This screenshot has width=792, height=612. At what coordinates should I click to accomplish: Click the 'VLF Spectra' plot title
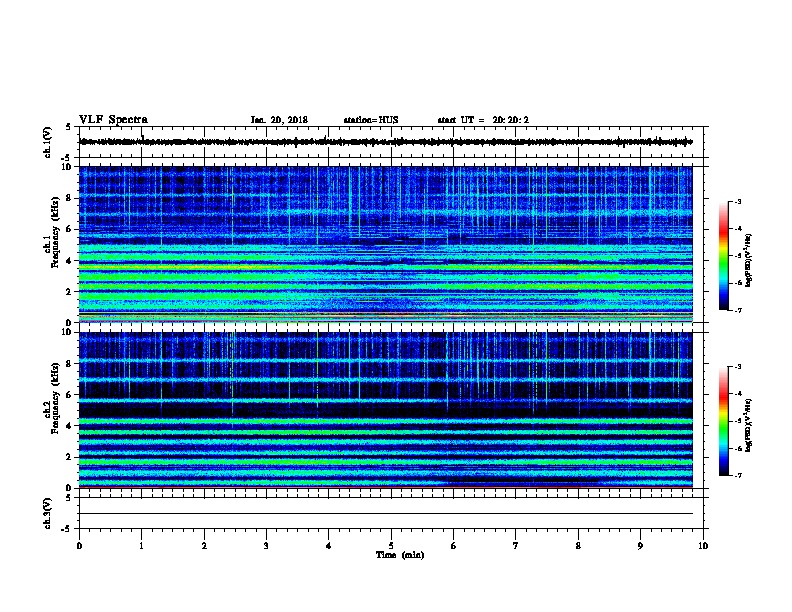(x=113, y=120)
